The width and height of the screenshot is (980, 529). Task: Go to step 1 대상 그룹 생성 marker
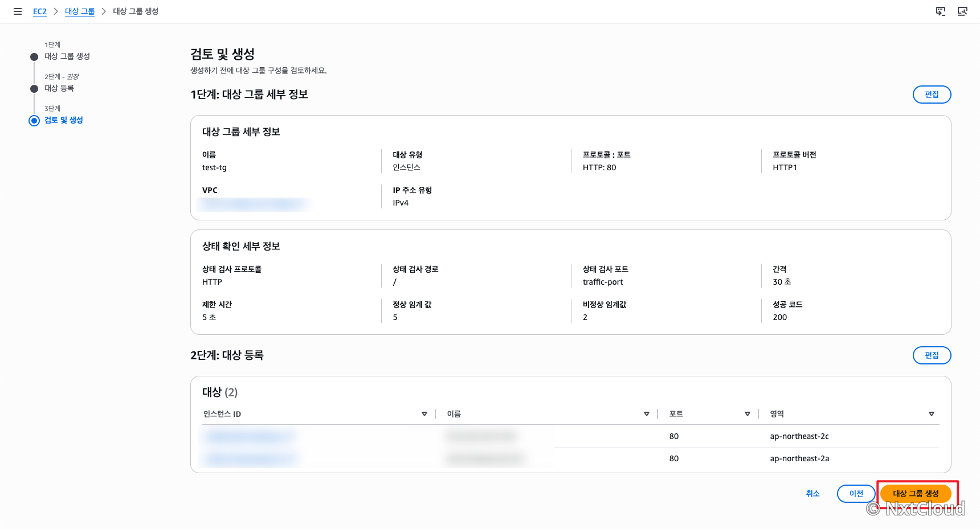tap(34, 56)
